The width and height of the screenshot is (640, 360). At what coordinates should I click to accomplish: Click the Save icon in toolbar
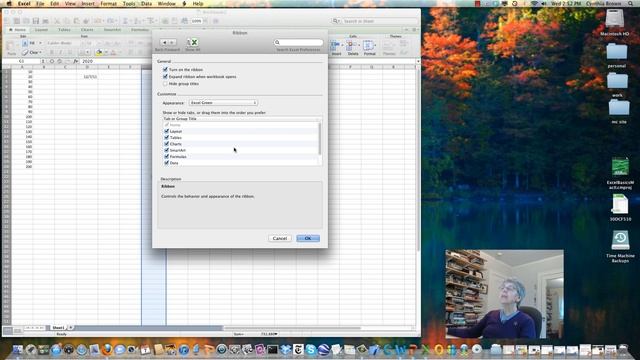tap(36, 21)
